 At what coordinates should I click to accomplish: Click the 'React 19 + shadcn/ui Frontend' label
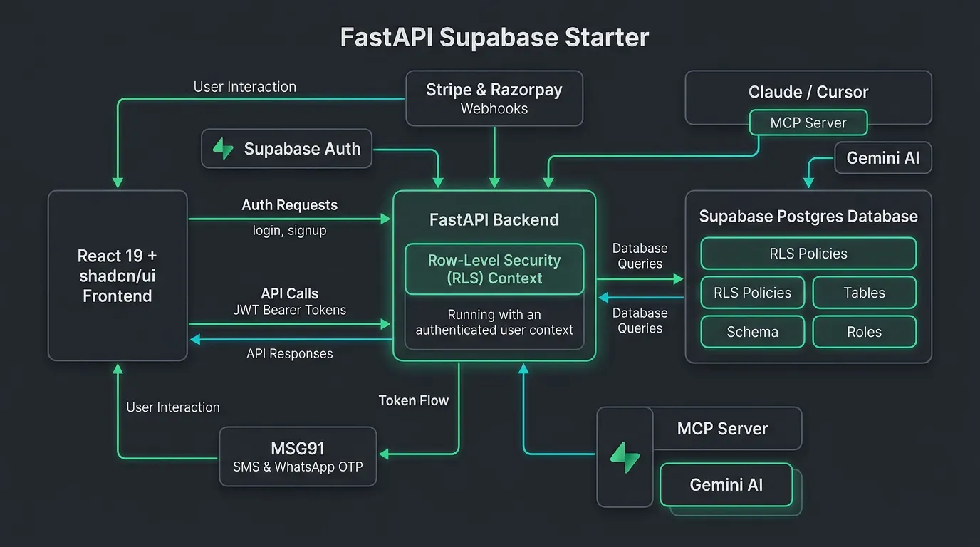tap(118, 276)
